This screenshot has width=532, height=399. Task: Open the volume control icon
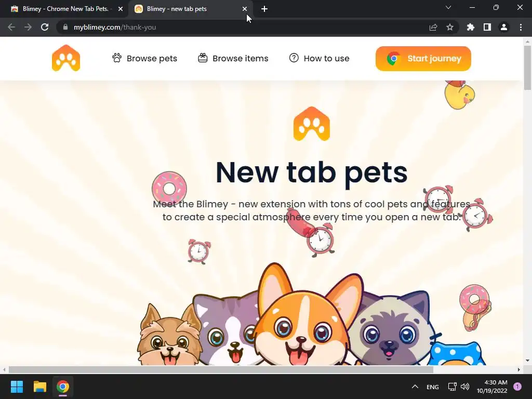click(465, 387)
